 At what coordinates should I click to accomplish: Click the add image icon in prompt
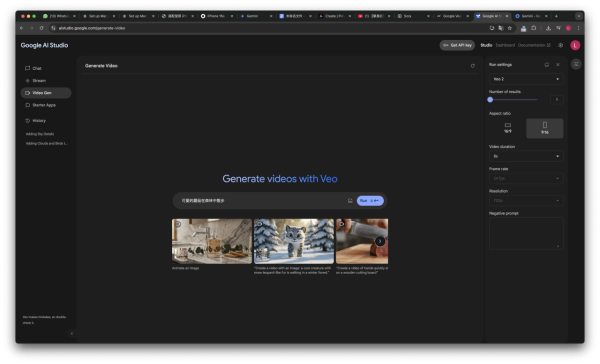(350, 201)
